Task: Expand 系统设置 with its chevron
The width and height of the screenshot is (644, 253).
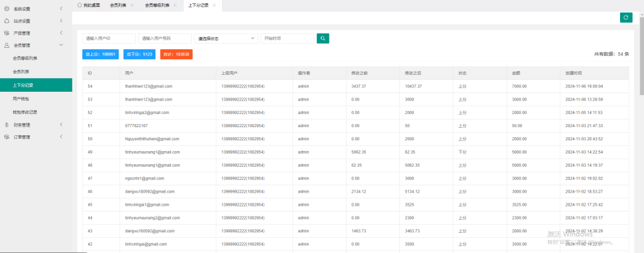Action: (x=61, y=9)
